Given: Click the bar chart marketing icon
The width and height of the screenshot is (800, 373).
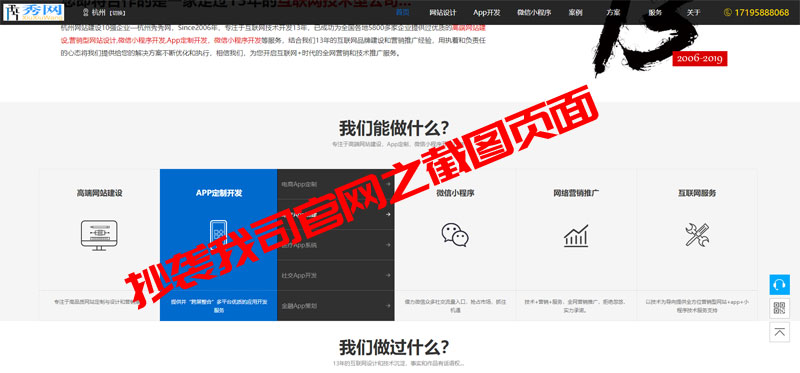Looking at the screenshot, I should (x=576, y=236).
